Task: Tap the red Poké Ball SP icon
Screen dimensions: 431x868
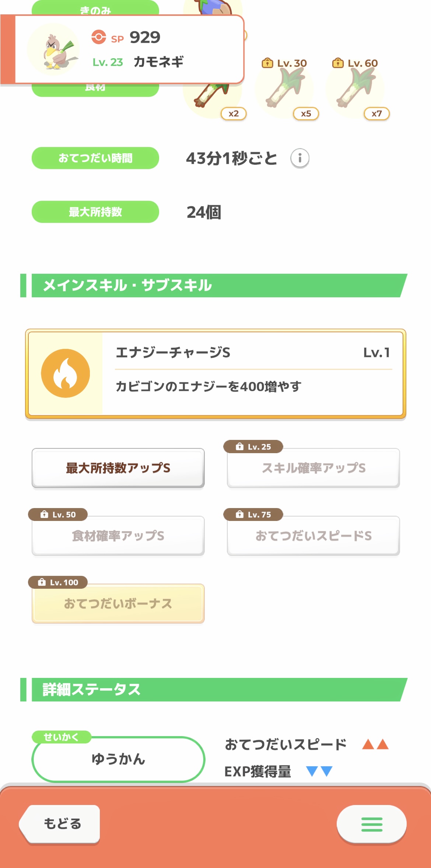Action: coord(99,37)
